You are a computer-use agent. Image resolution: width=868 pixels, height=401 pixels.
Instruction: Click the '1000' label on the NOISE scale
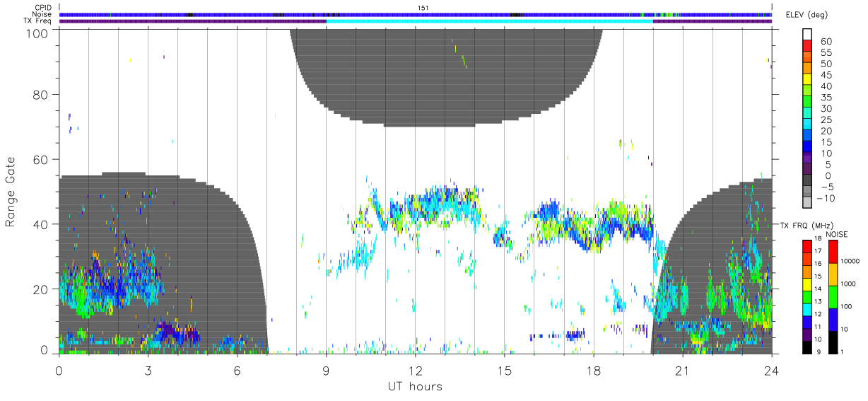tap(848, 284)
